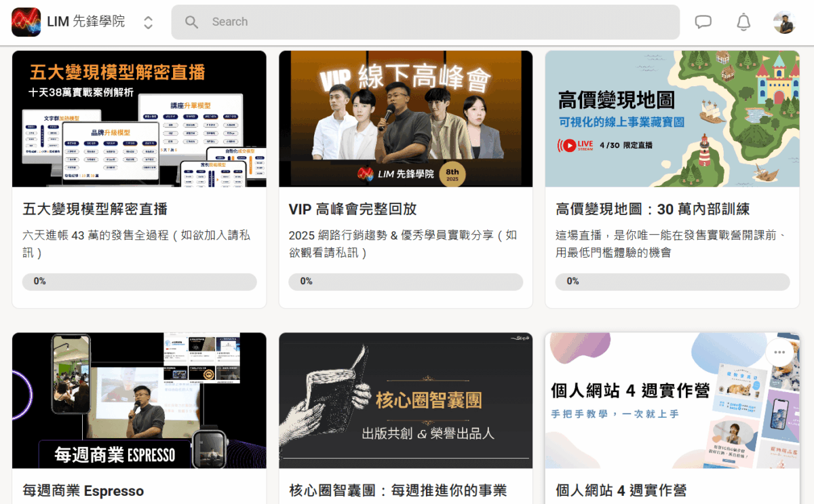Open three-dot menu on 個人網站 card
This screenshot has height=504, width=814.
click(x=779, y=352)
